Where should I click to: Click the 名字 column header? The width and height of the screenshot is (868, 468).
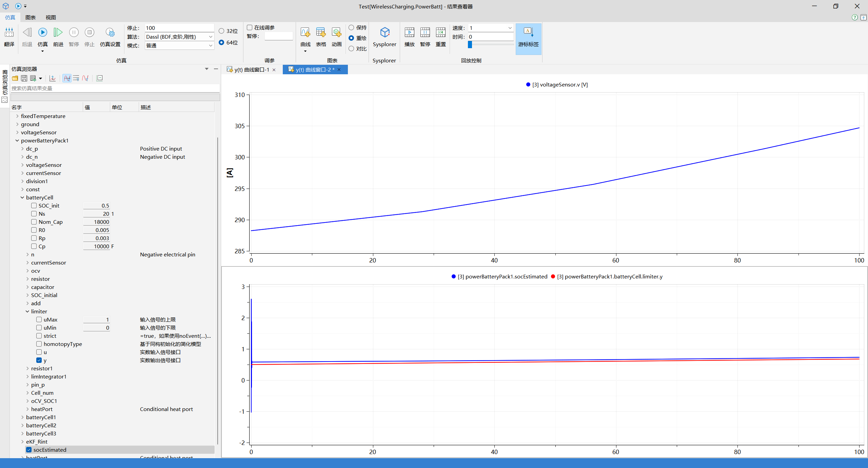click(17, 107)
